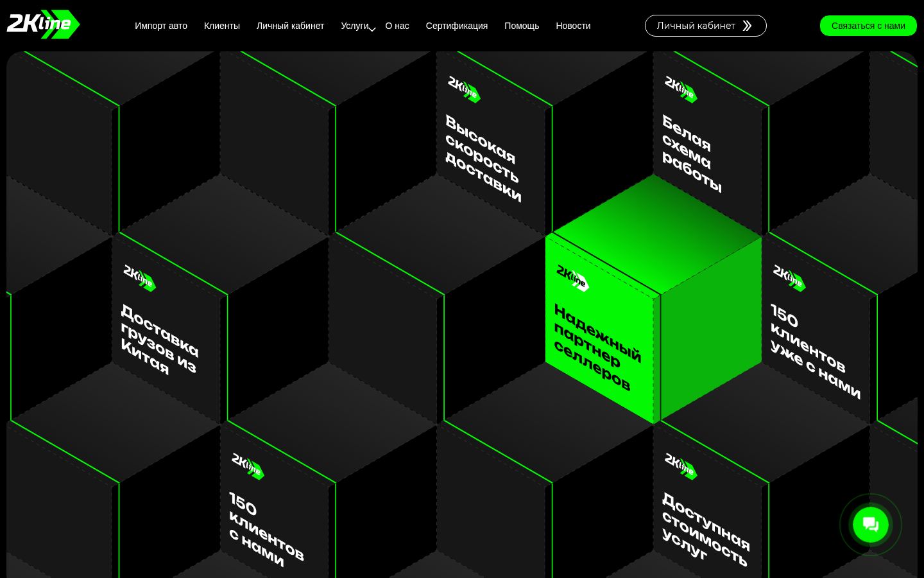Navigate to Сертификация
This screenshot has width=924, height=578.
coord(457,26)
